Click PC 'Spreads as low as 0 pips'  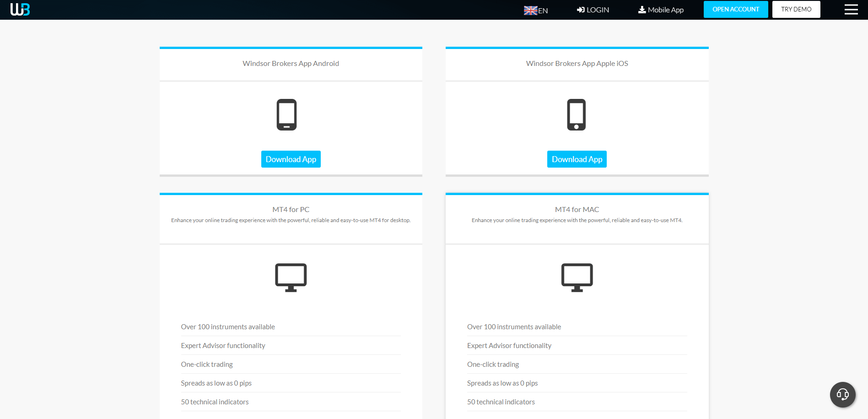(x=291, y=383)
